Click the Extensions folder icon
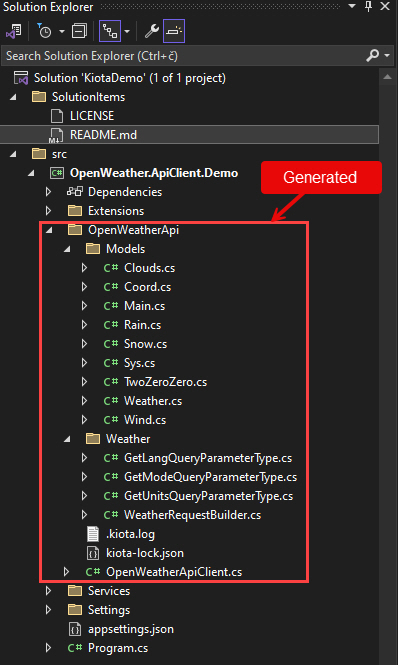The height and width of the screenshot is (665, 398). point(75,210)
